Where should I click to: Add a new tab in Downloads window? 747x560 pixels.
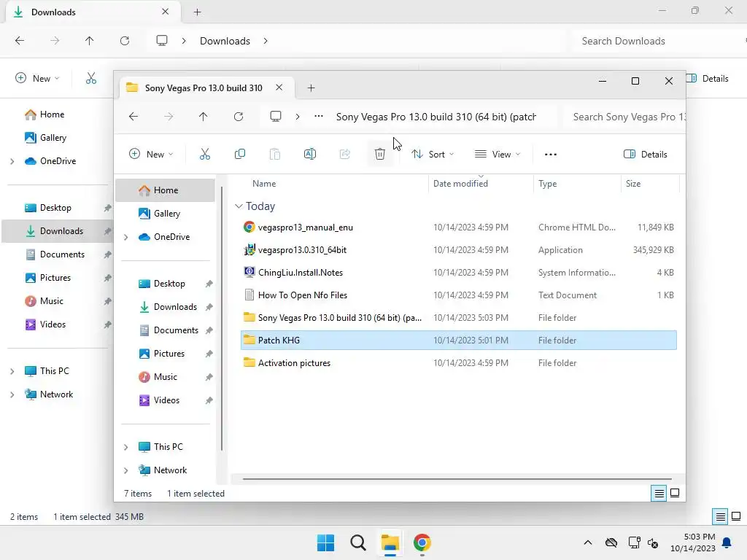coord(197,12)
